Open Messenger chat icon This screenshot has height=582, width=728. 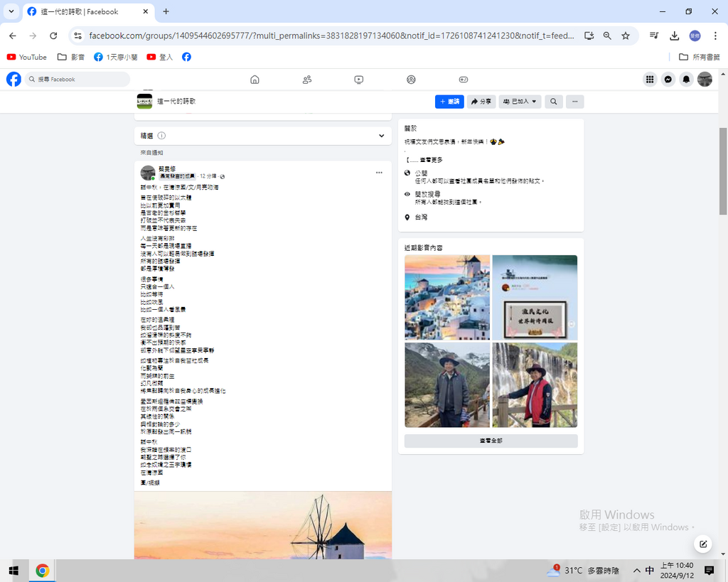click(x=668, y=80)
